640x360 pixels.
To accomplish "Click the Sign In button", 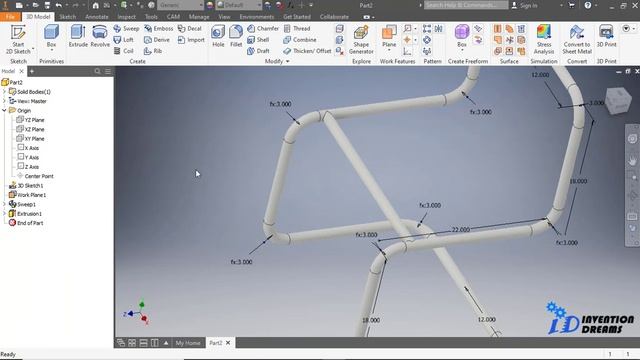I will pos(525,5).
